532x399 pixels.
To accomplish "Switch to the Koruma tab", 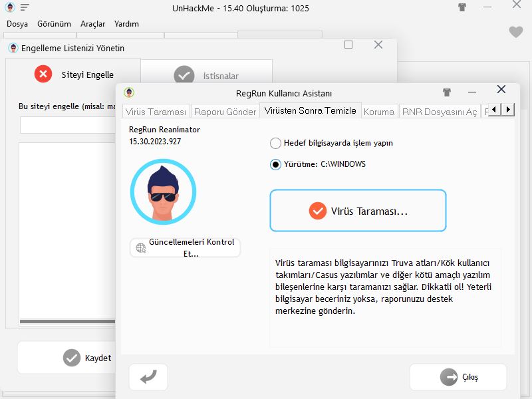I will coord(379,111).
